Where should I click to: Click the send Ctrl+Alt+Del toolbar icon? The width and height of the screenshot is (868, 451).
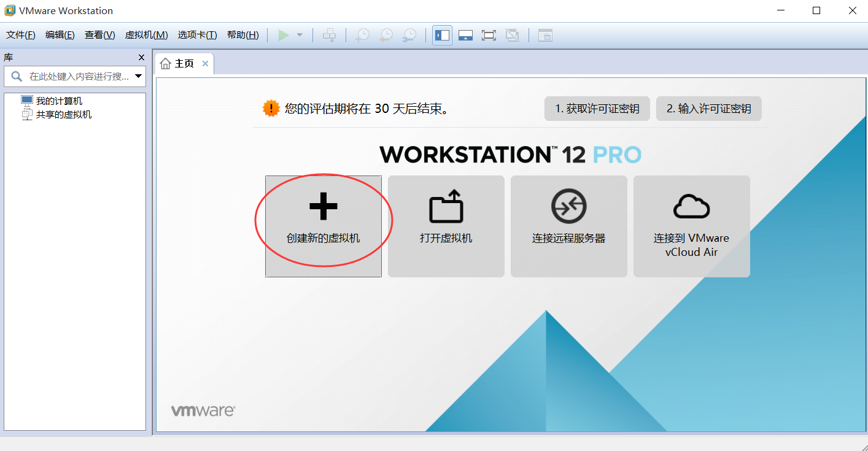click(x=330, y=35)
